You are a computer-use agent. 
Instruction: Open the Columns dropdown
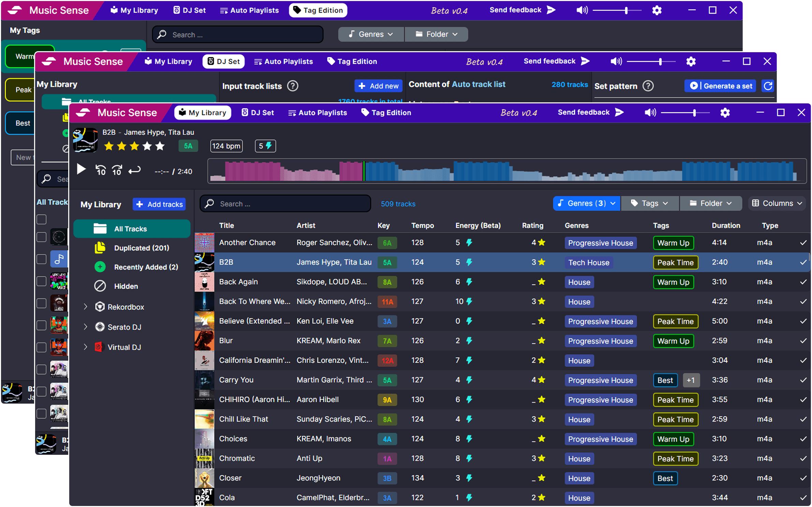pyautogui.click(x=777, y=203)
